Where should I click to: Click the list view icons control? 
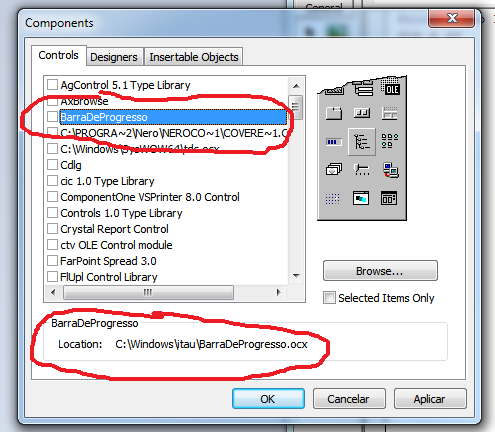(389, 141)
